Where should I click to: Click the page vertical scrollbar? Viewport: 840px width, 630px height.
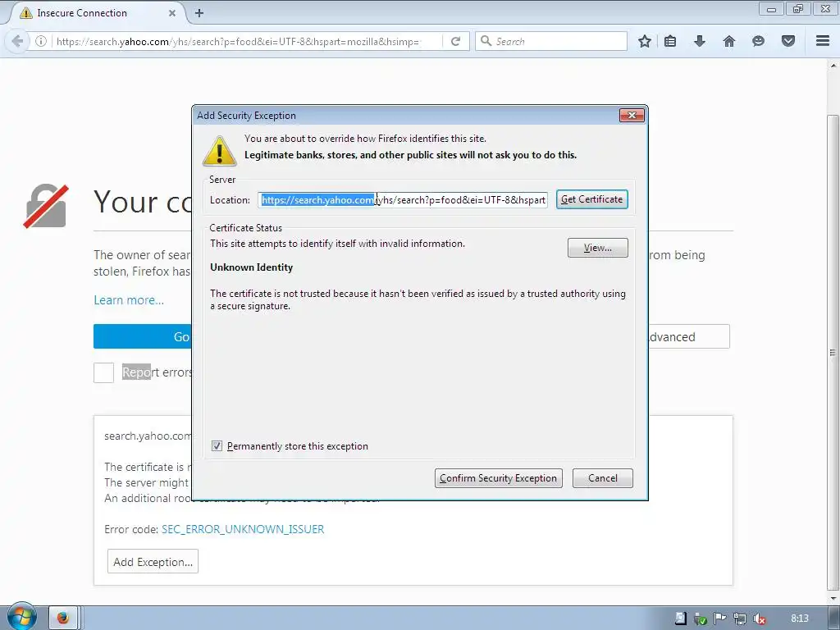833,352
